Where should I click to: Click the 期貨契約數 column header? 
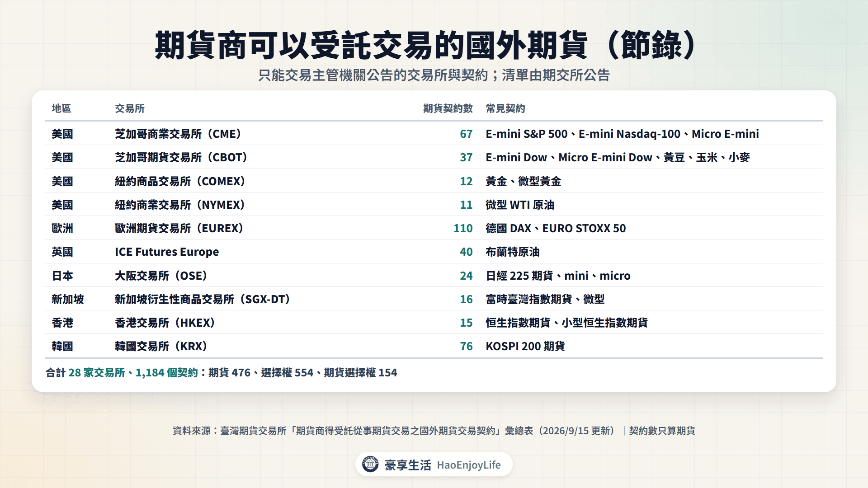[x=448, y=108]
